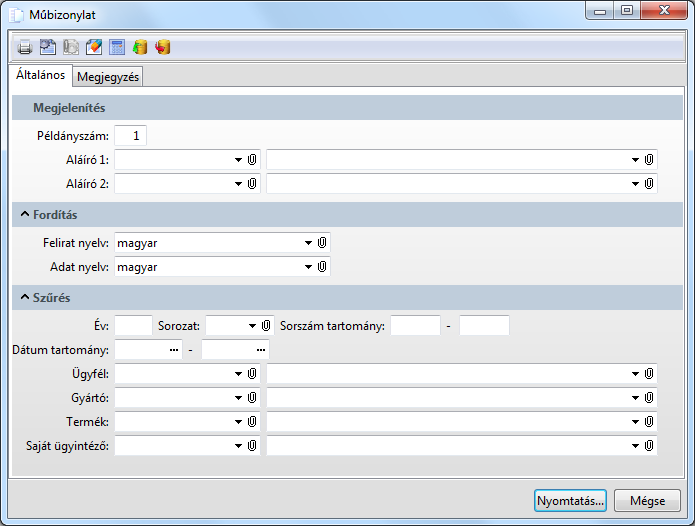Collapse the Szűrés section
Viewport: 695px width, 526px height.
click(x=25, y=297)
